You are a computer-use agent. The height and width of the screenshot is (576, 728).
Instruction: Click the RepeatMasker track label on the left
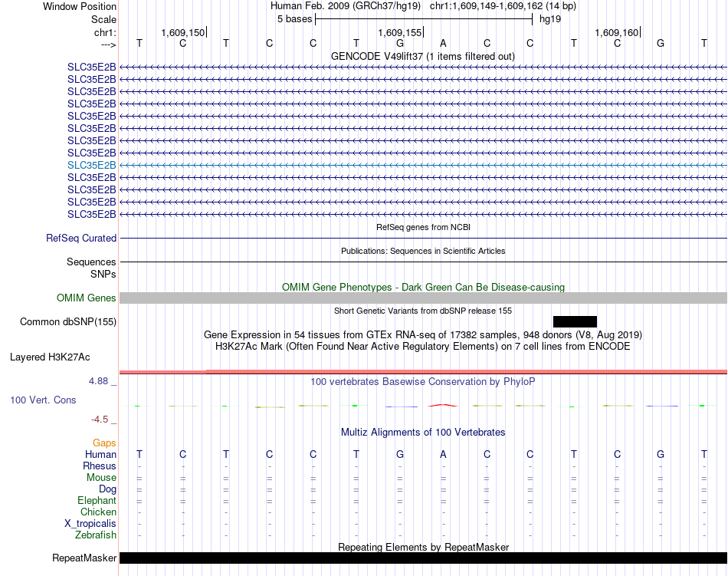coord(84,558)
